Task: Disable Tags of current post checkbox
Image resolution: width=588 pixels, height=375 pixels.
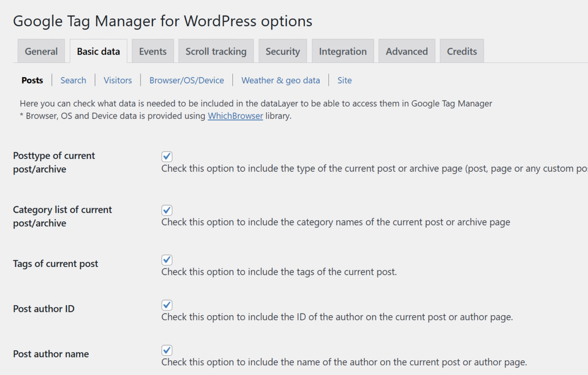Action: 167,260
